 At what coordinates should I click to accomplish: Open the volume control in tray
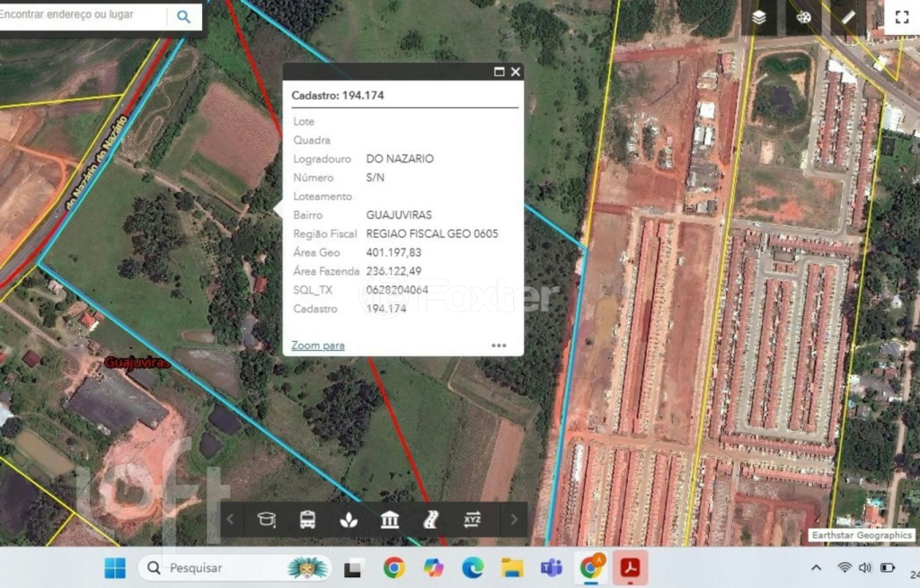[865, 567]
